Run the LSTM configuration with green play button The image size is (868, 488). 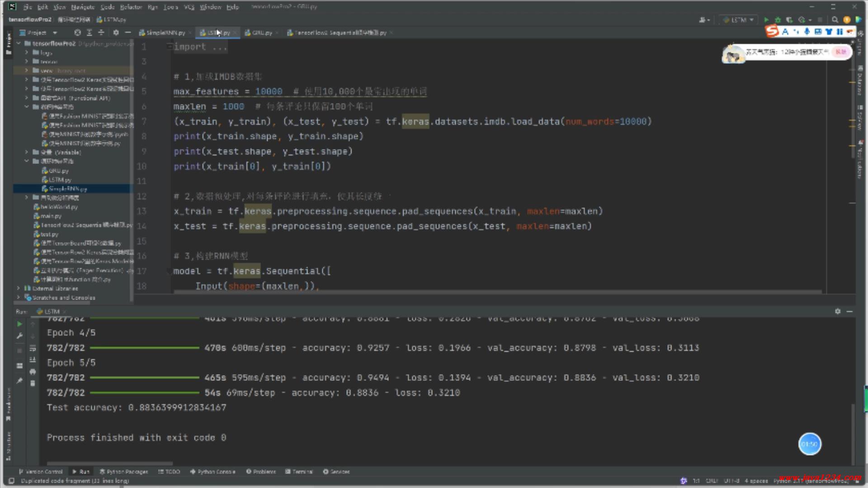click(x=766, y=20)
